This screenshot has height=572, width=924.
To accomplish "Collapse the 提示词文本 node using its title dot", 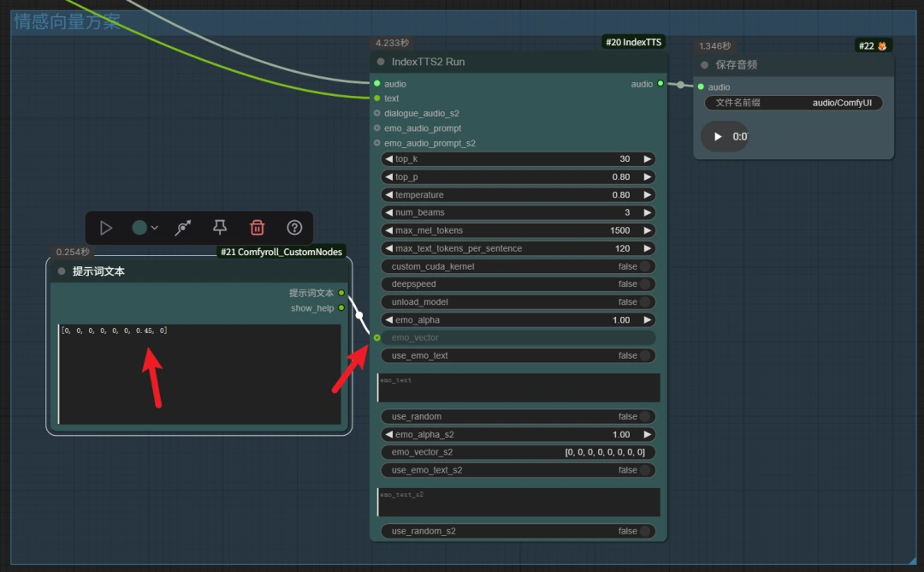I will (x=62, y=271).
